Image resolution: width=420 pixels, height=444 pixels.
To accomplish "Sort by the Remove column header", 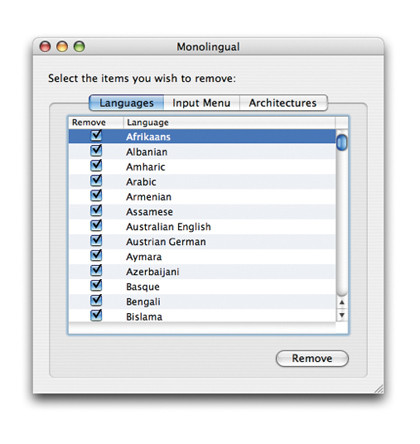I will coord(96,122).
